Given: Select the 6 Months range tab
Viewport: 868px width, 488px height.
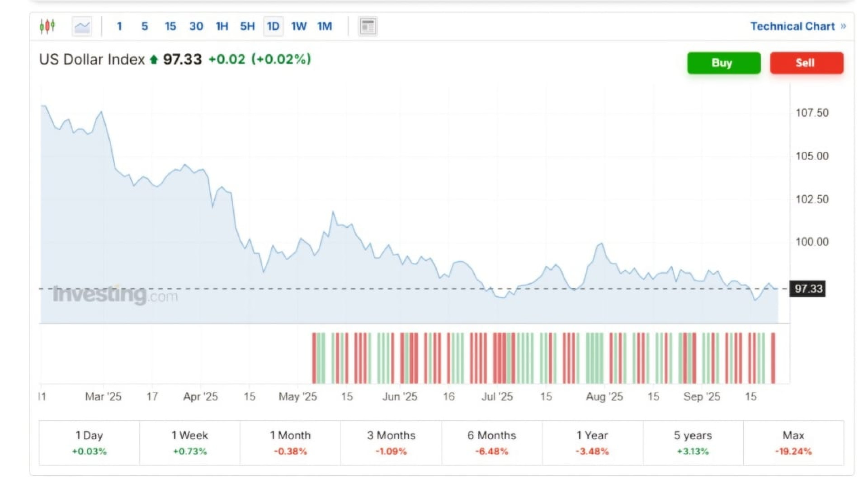Looking at the screenshot, I should [491, 442].
